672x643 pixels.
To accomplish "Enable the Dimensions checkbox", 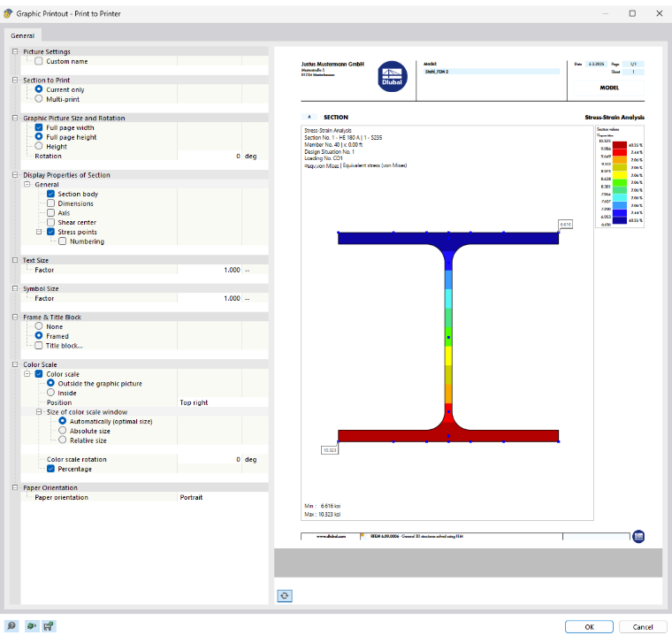I will click(x=50, y=203).
